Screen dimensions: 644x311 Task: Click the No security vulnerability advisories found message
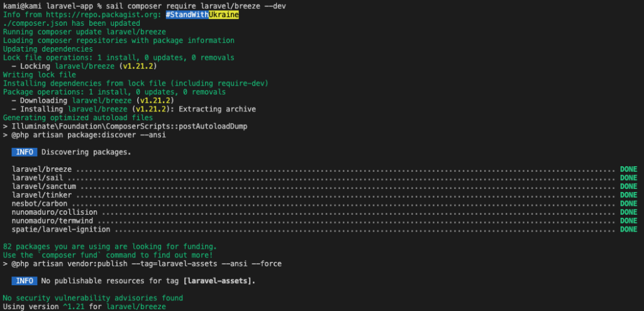pos(92,298)
